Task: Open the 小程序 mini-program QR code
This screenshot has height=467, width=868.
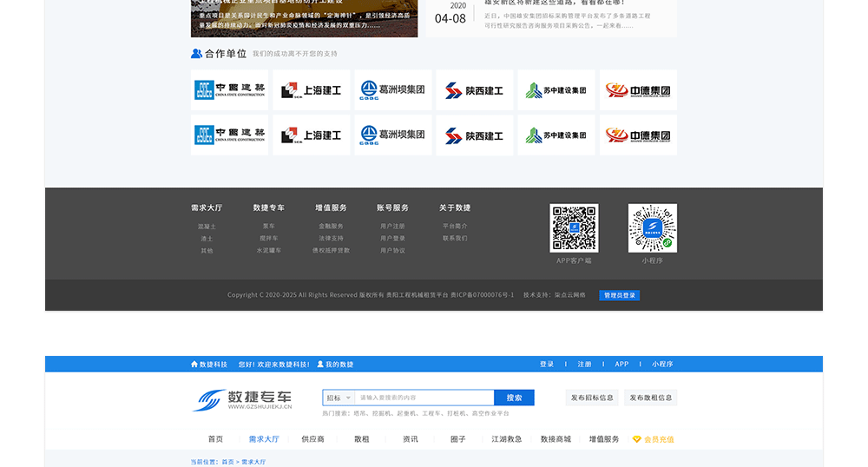Action: (653, 228)
